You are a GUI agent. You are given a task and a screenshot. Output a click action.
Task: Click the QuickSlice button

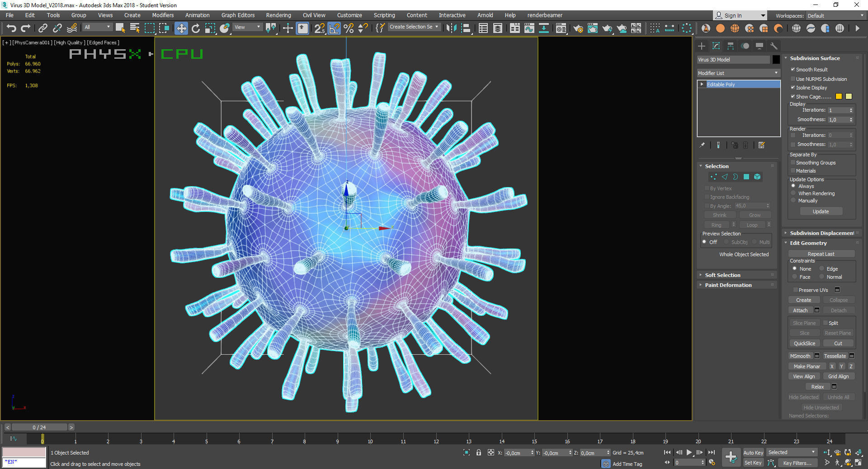(x=805, y=343)
